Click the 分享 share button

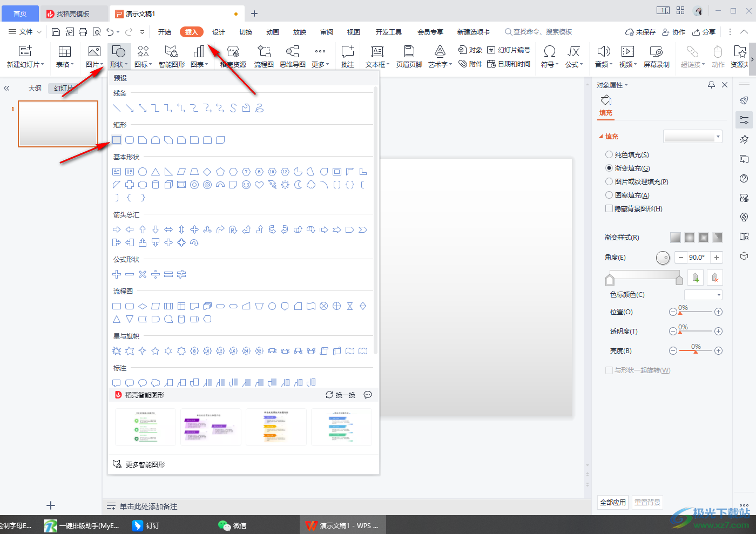(x=704, y=32)
